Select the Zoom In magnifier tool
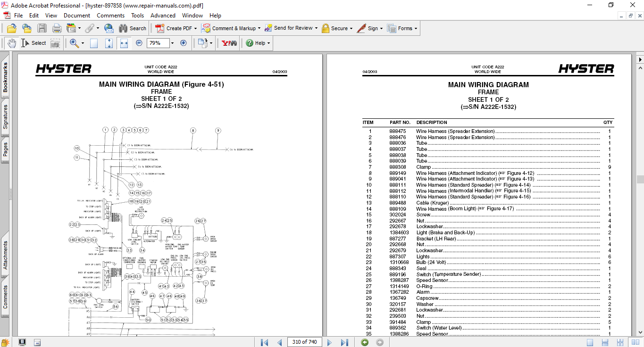 (x=74, y=43)
